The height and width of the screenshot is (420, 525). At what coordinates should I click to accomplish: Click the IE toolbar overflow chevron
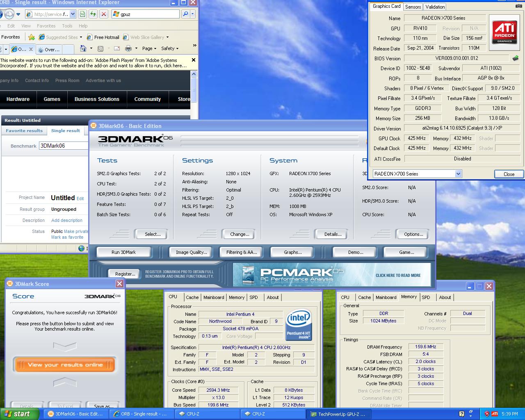click(194, 45)
